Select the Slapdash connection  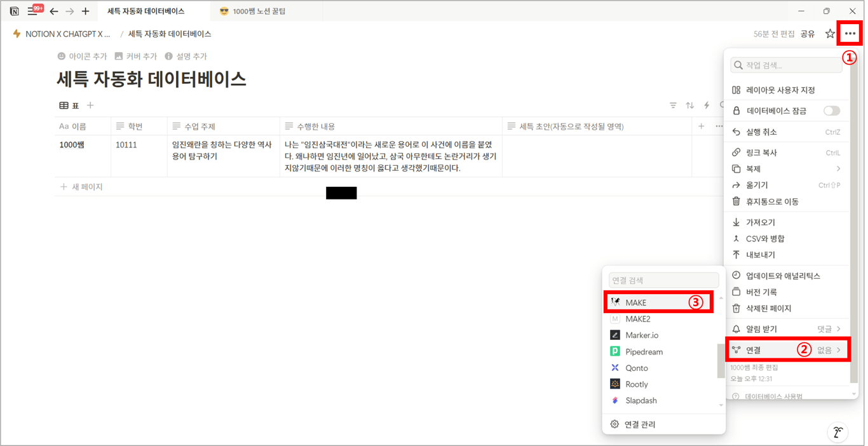tap(660, 401)
